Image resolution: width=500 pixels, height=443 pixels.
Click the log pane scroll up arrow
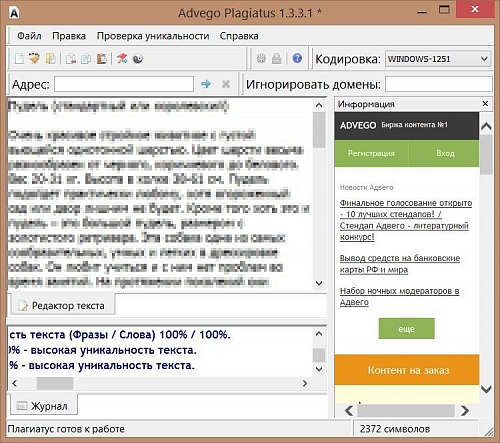tap(319, 334)
